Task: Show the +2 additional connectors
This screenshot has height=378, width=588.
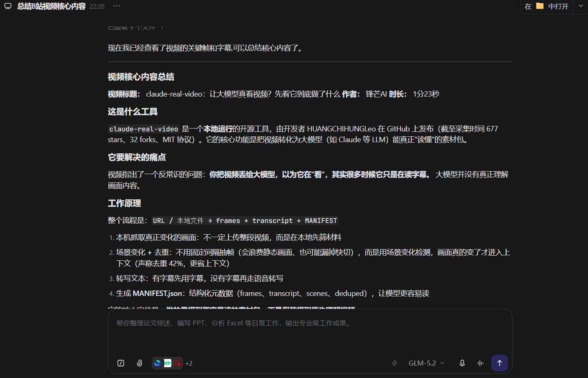Action: (x=189, y=363)
